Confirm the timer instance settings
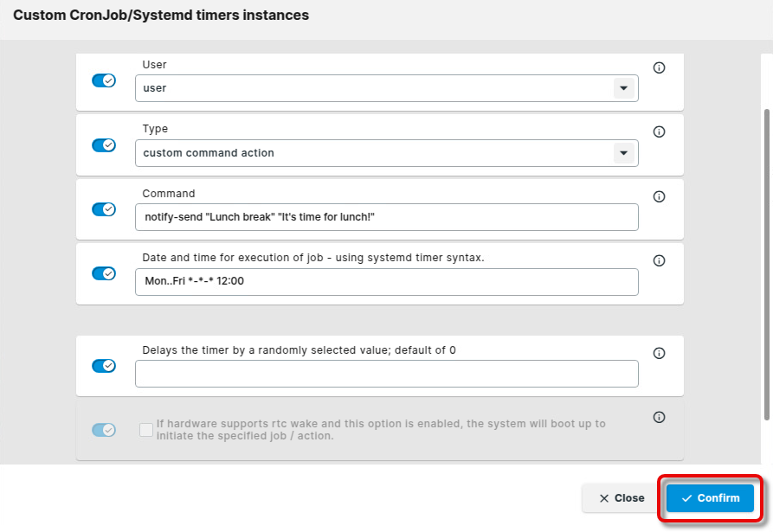The image size is (773, 532). coord(710,498)
